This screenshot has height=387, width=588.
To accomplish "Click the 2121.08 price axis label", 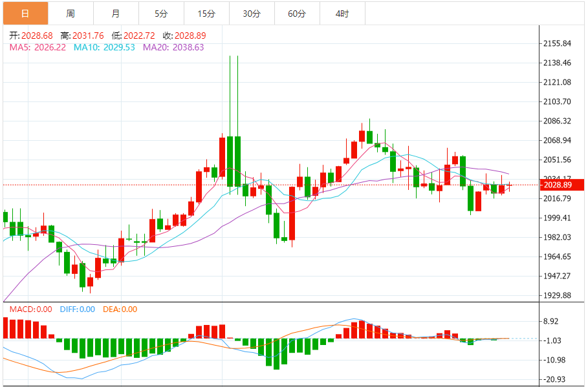I will 557,83.
